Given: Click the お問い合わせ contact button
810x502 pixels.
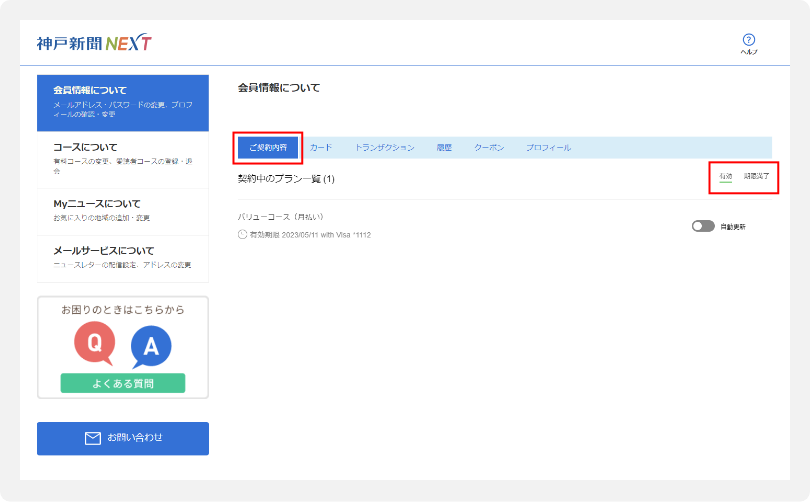Looking at the screenshot, I should tap(123, 438).
